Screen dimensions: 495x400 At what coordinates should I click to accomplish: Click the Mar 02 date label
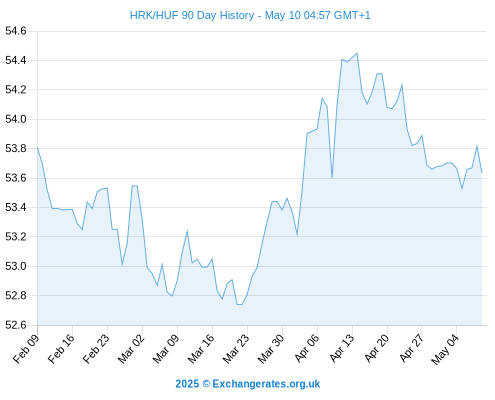[x=131, y=349]
